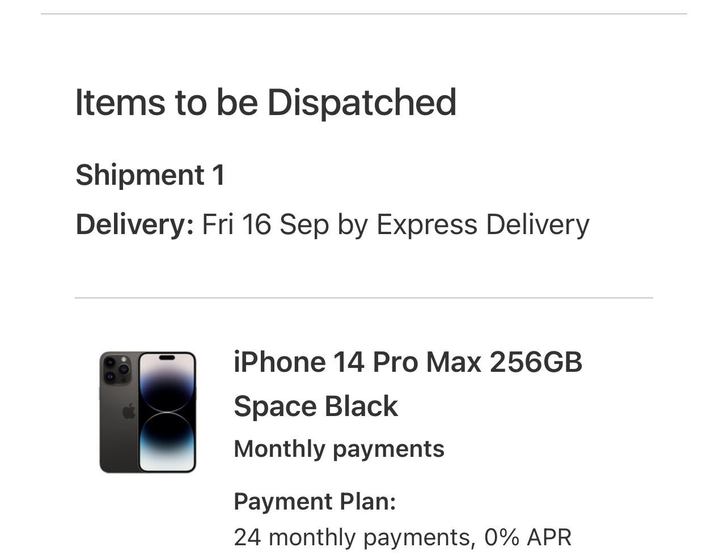Click the Express Delivery text
The image size is (728, 560).
tap(483, 224)
